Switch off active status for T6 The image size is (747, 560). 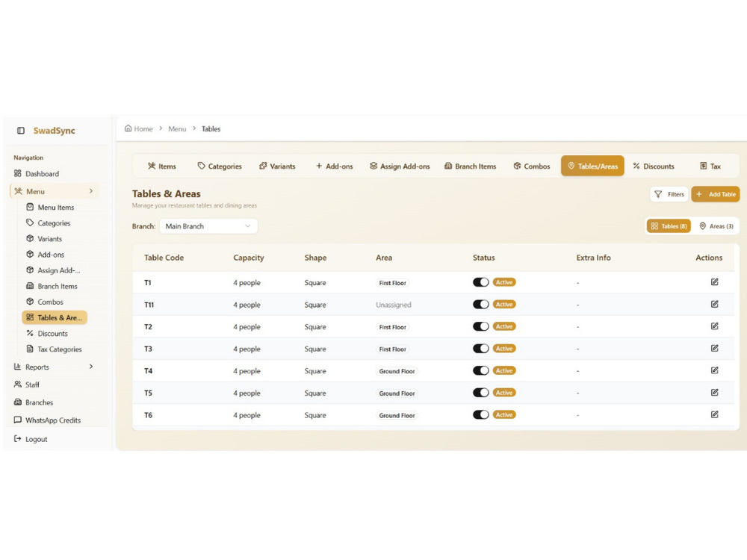tap(480, 414)
